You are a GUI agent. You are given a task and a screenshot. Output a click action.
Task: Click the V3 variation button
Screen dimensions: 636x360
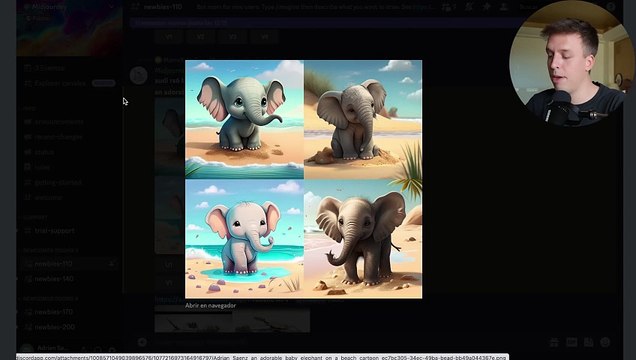[232, 37]
